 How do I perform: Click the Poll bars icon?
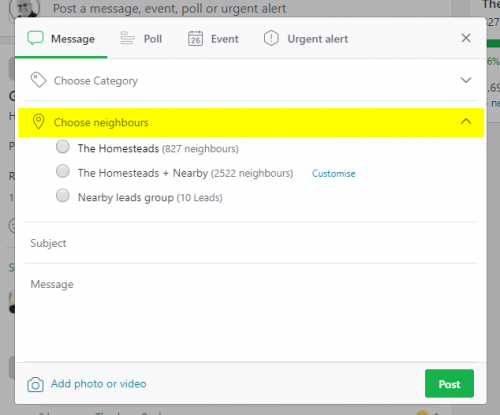127,38
